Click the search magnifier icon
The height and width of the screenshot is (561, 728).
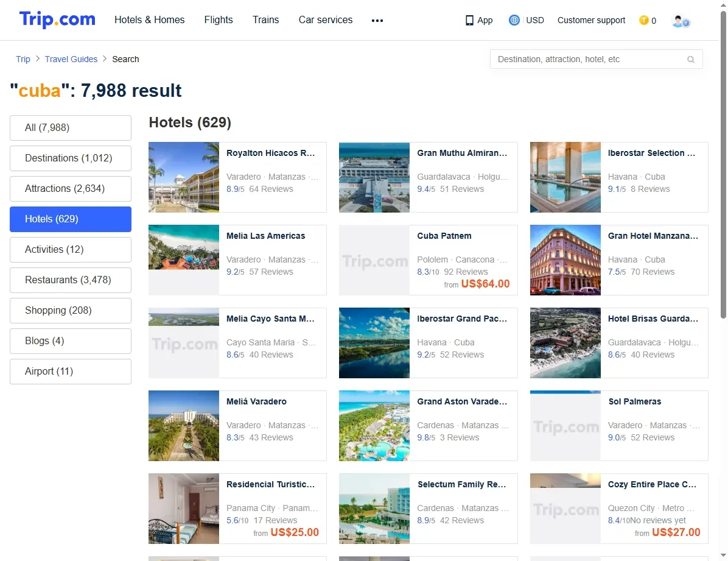coord(691,60)
